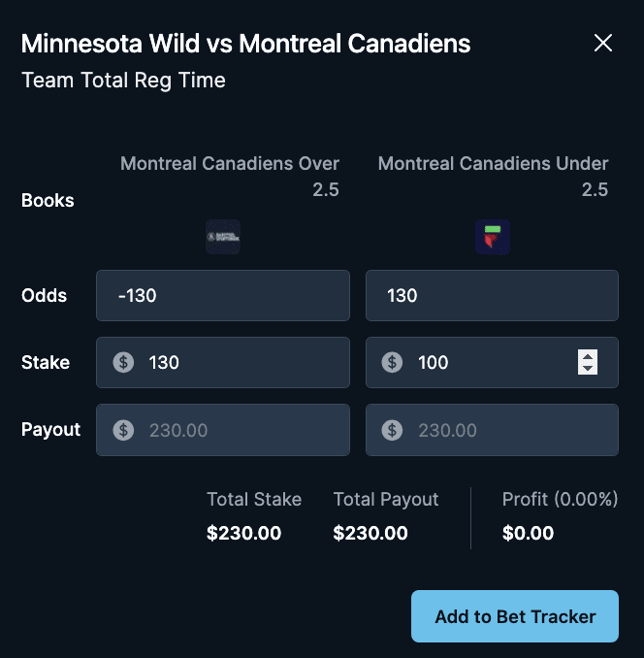Screen dimensions: 644x658
Task: Click the red-and-green sportsbook logo under Under 2.5
Action: click(493, 237)
